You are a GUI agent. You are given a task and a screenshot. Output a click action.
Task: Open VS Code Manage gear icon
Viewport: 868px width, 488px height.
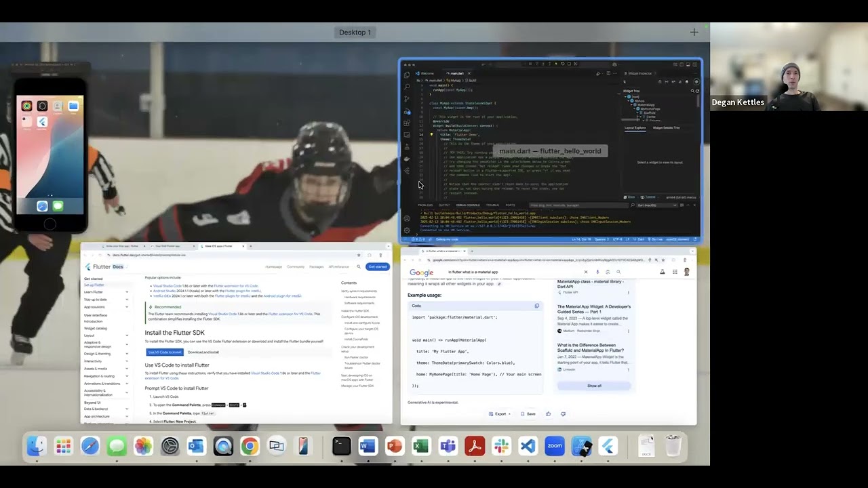tap(407, 230)
